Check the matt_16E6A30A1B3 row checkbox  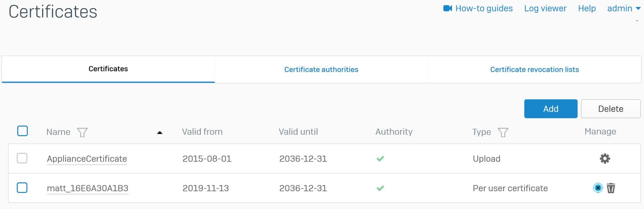coord(22,188)
